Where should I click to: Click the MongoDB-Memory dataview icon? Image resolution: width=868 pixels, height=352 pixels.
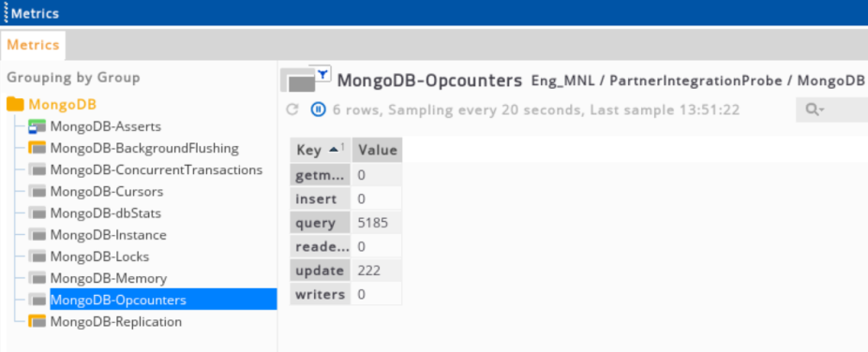coord(37,278)
